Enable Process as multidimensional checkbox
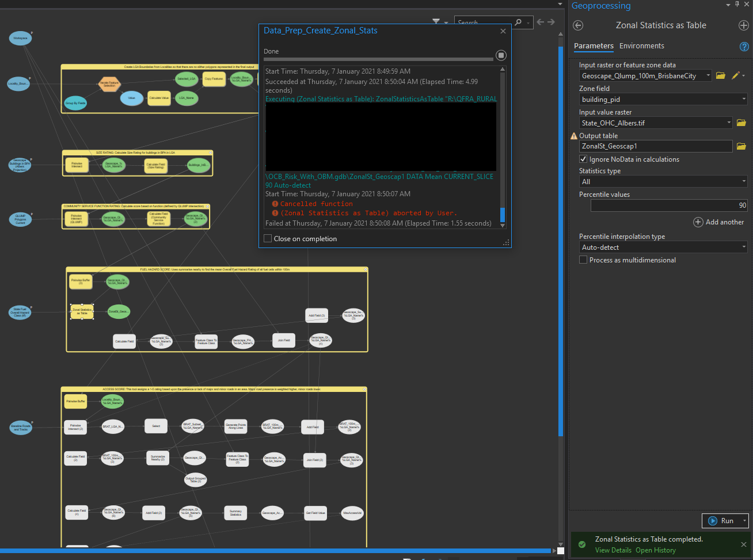 (583, 260)
